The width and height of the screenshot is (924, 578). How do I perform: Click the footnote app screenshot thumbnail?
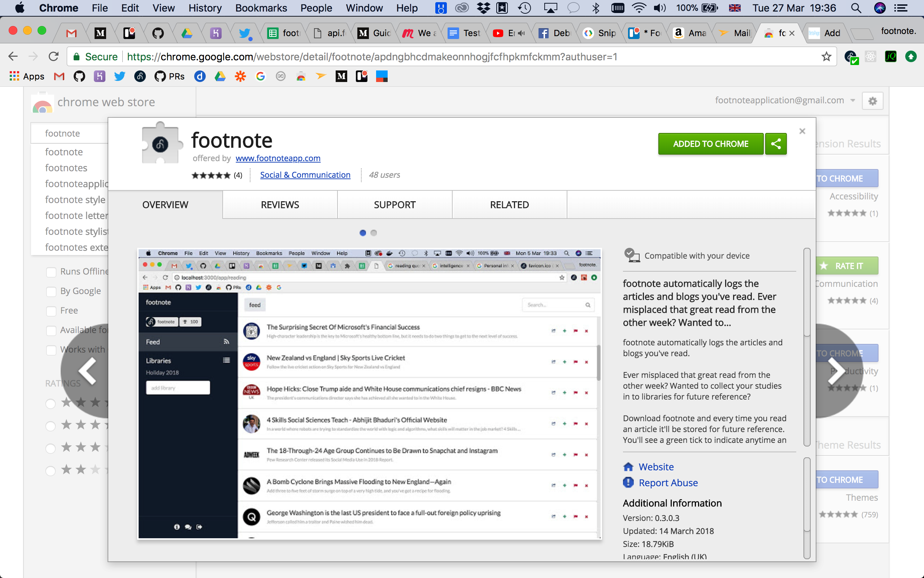point(370,394)
